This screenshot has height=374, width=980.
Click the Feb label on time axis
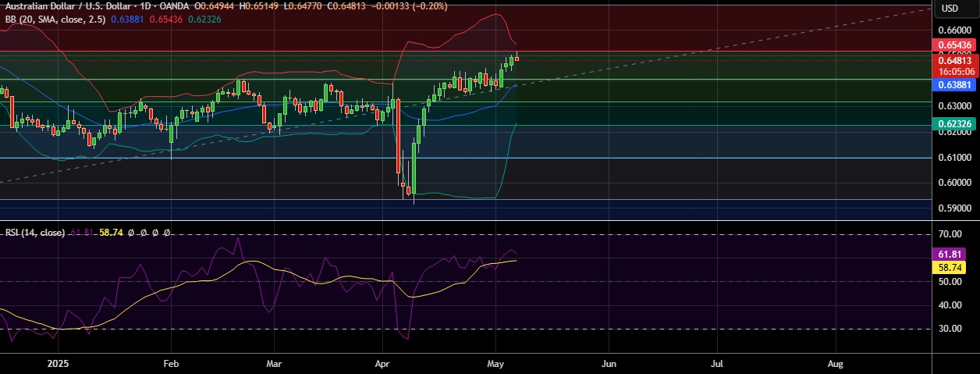(171, 364)
